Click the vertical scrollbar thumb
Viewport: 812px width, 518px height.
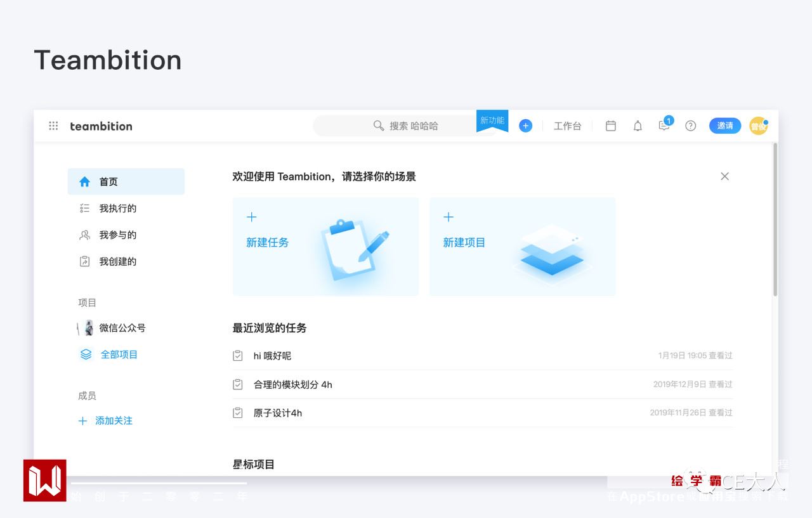775,219
